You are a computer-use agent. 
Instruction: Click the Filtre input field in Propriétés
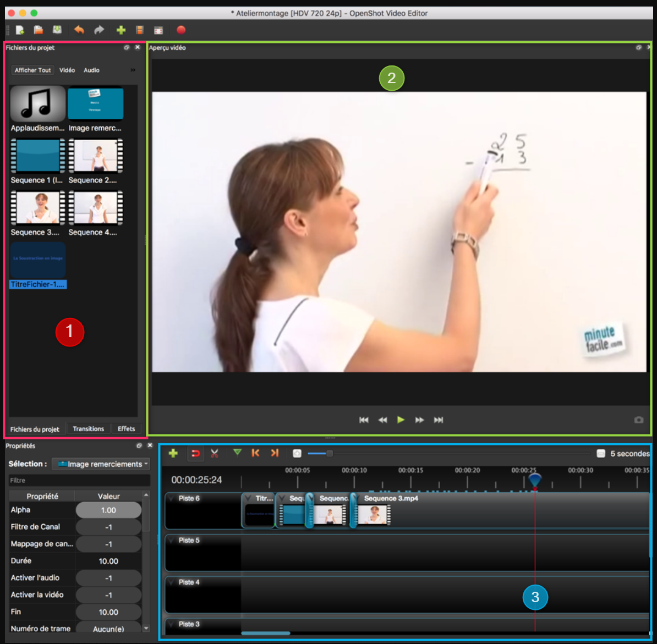click(79, 480)
